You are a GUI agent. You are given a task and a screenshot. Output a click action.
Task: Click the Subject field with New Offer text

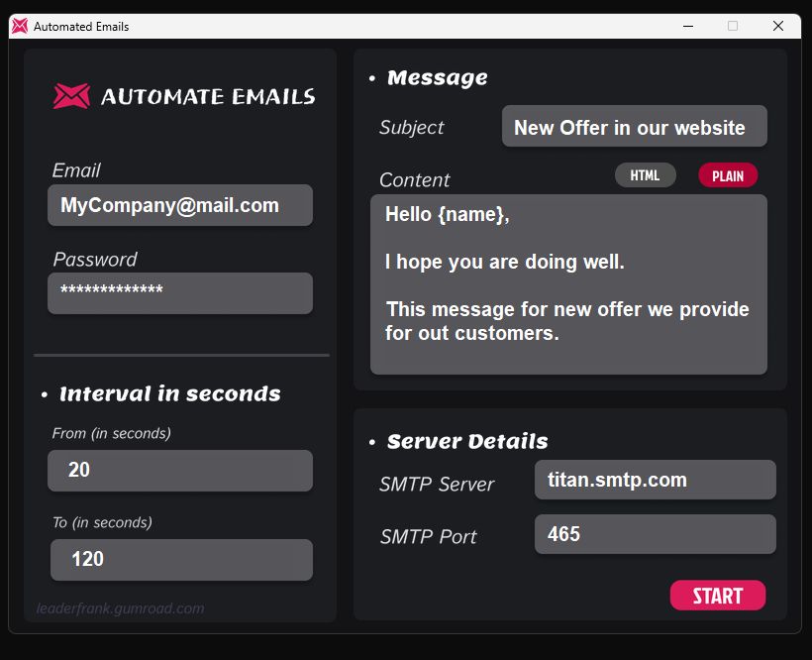634,126
